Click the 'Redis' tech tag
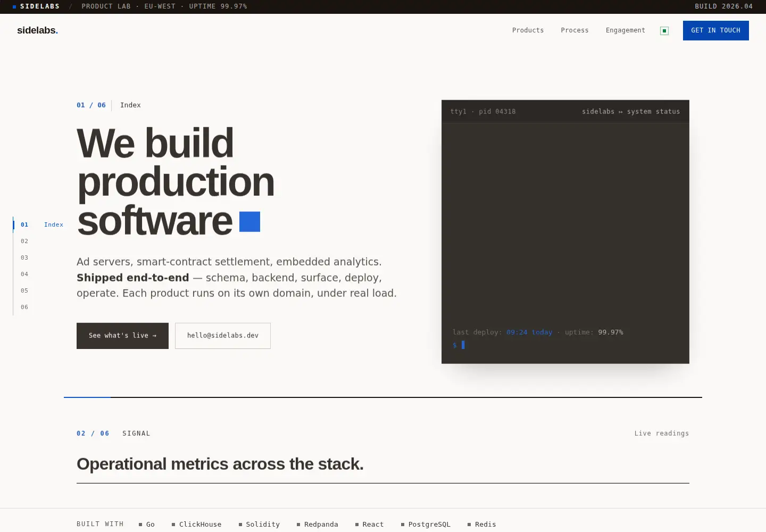This screenshot has width=766, height=532. (482, 525)
